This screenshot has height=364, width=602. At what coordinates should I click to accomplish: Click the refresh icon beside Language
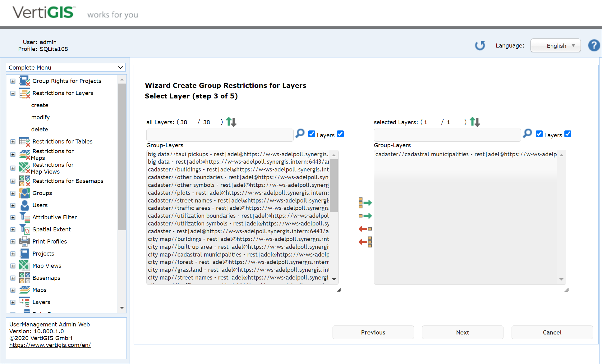[480, 46]
